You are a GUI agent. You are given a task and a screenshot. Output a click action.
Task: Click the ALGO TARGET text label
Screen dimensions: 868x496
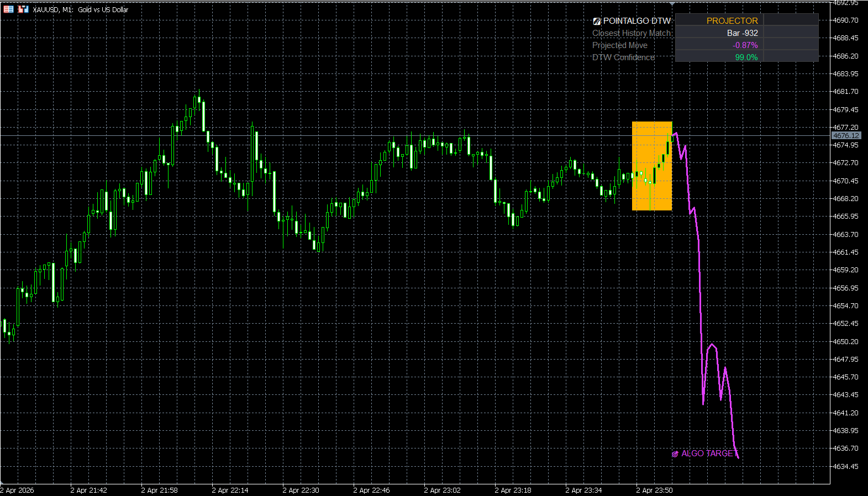pos(707,453)
